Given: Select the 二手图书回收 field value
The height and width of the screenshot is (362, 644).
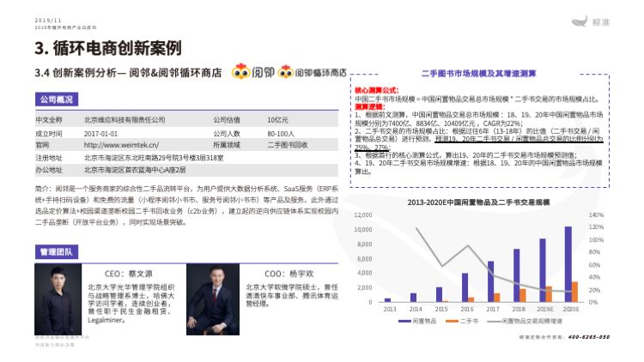Looking at the screenshot, I should [x=288, y=145].
